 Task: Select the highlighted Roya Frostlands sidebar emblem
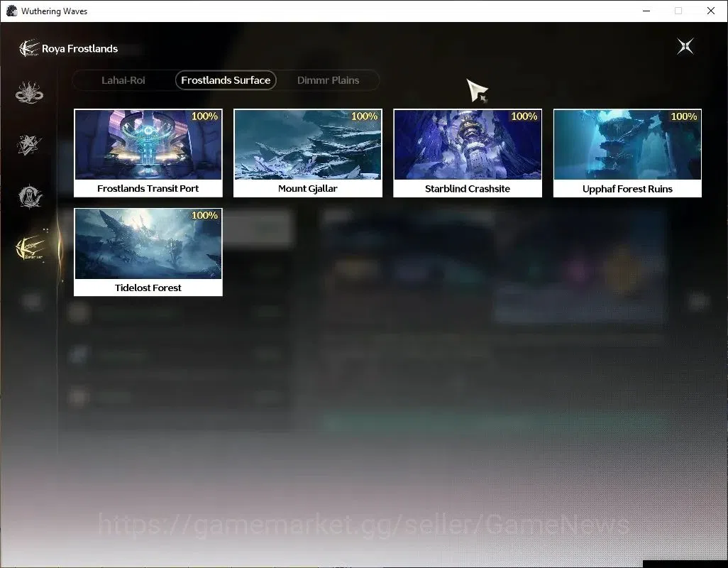point(31,249)
